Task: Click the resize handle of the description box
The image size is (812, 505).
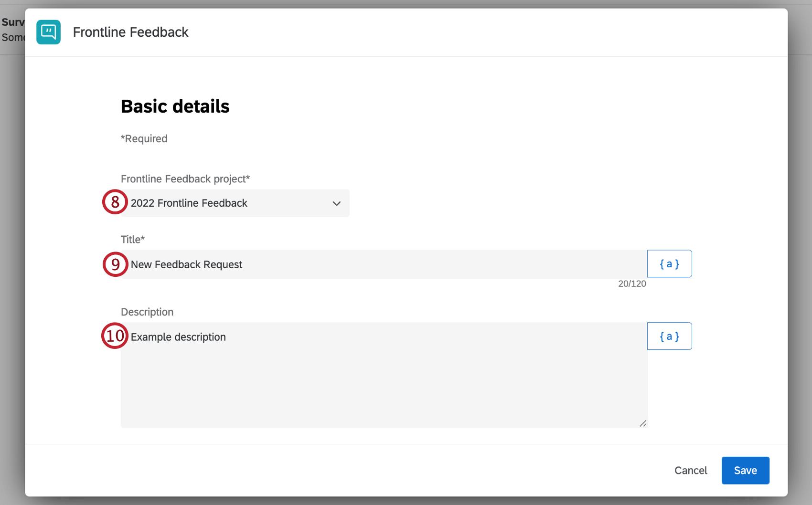Action: coord(643,423)
